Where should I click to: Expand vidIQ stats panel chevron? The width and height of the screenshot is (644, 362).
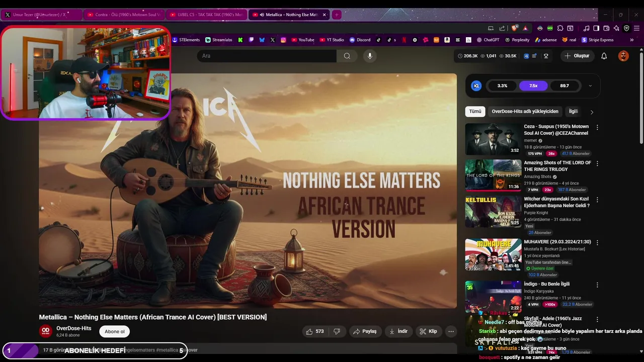[590, 86]
